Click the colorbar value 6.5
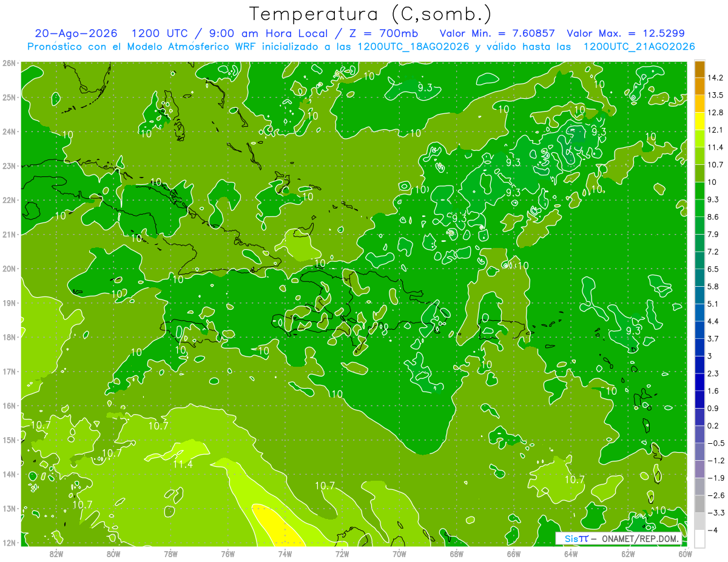728x562 pixels. point(713,269)
